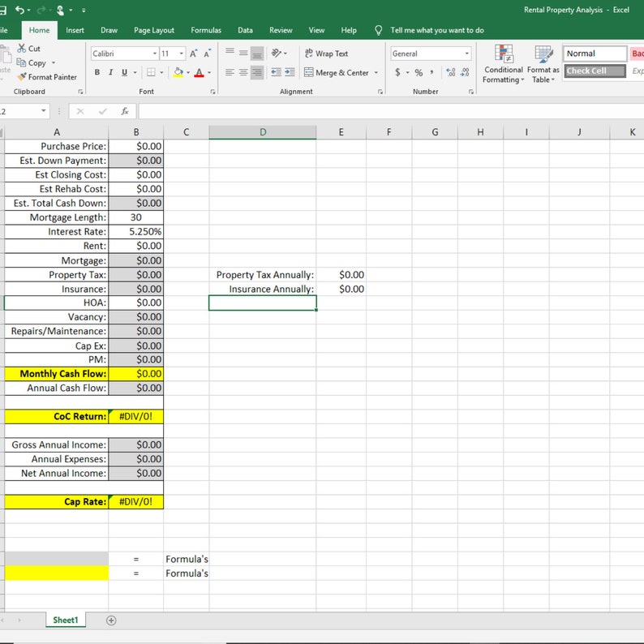This screenshot has height=644, width=644.
Task: Switch to the Draw tab
Action: tap(109, 30)
